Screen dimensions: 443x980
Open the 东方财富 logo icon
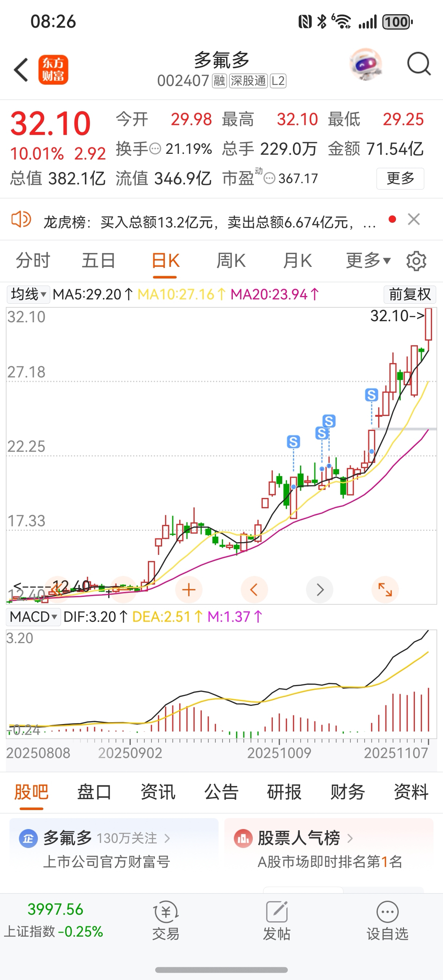[53, 70]
